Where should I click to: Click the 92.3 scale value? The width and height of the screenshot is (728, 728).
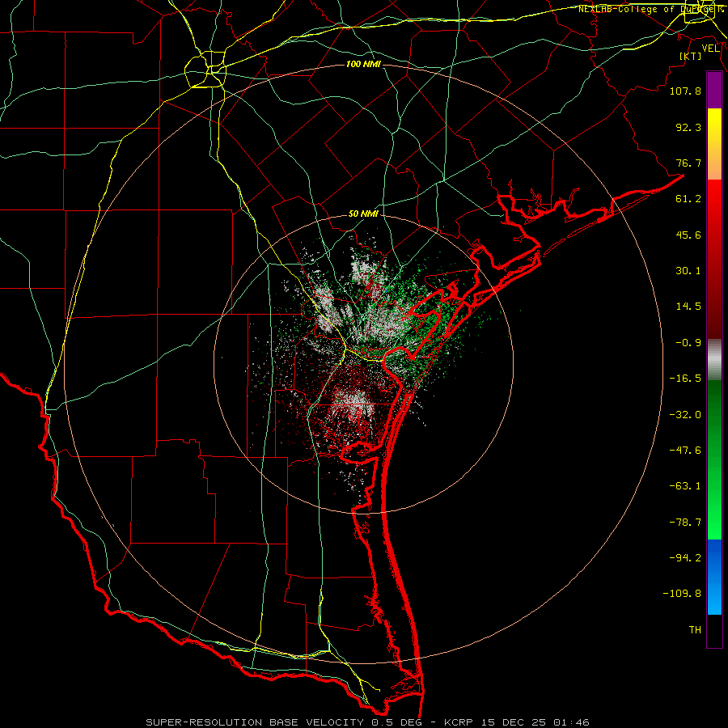pos(688,127)
